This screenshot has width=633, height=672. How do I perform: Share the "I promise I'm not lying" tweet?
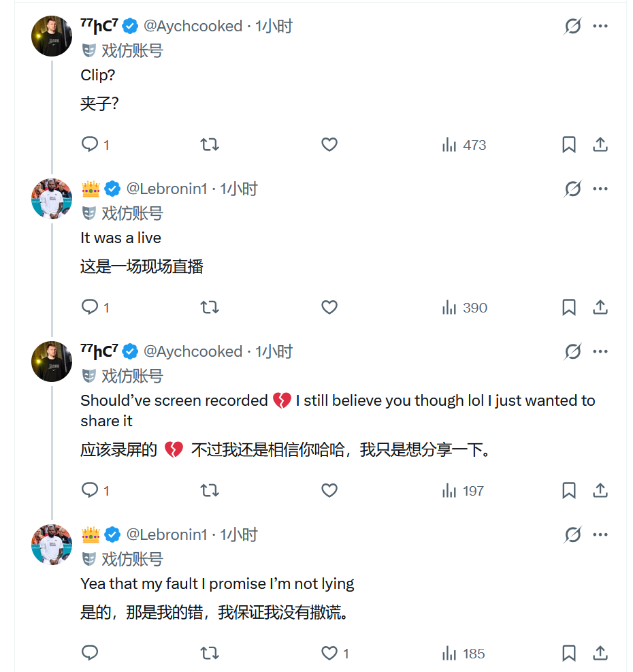(x=600, y=653)
